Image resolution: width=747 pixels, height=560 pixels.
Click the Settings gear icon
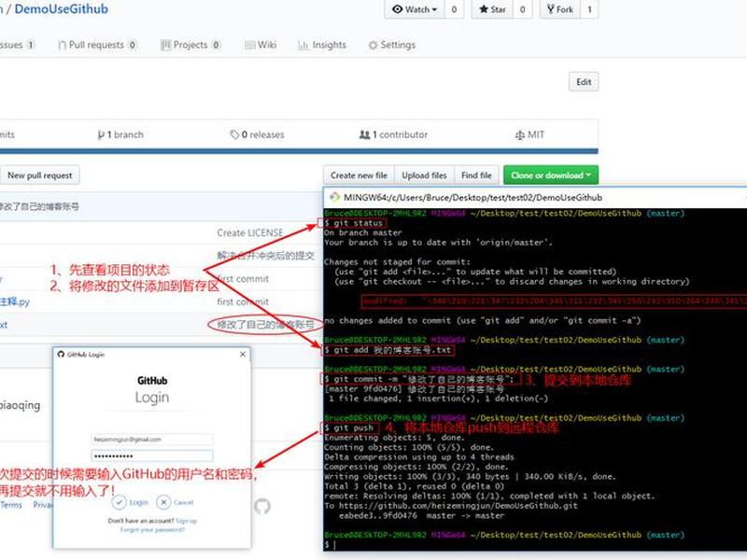tap(373, 45)
